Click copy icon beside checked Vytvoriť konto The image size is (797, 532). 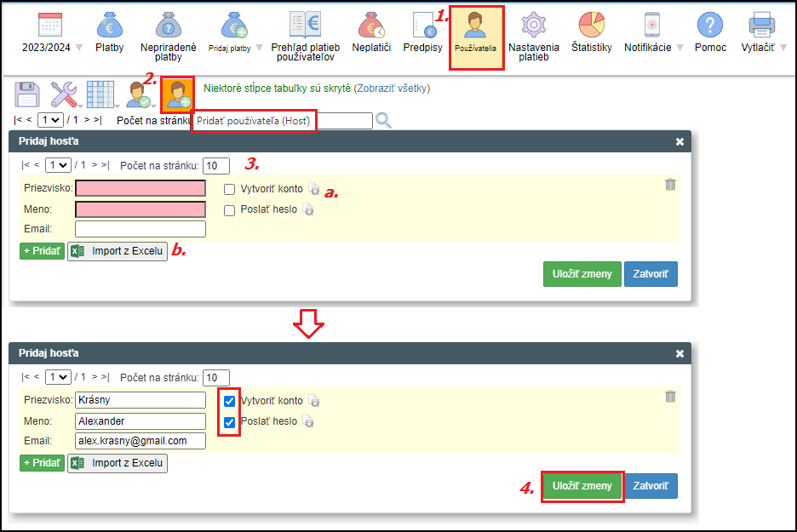(x=314, y=400)
